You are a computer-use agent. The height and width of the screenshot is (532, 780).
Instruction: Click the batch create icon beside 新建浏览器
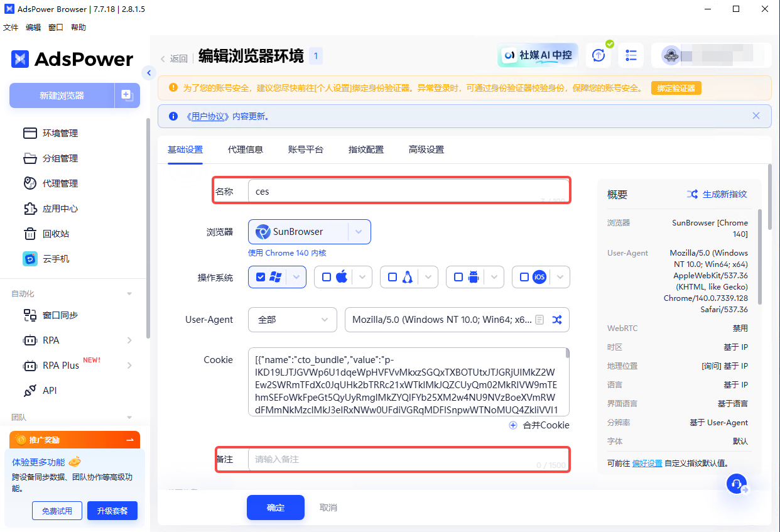click(x=127, y=95)
